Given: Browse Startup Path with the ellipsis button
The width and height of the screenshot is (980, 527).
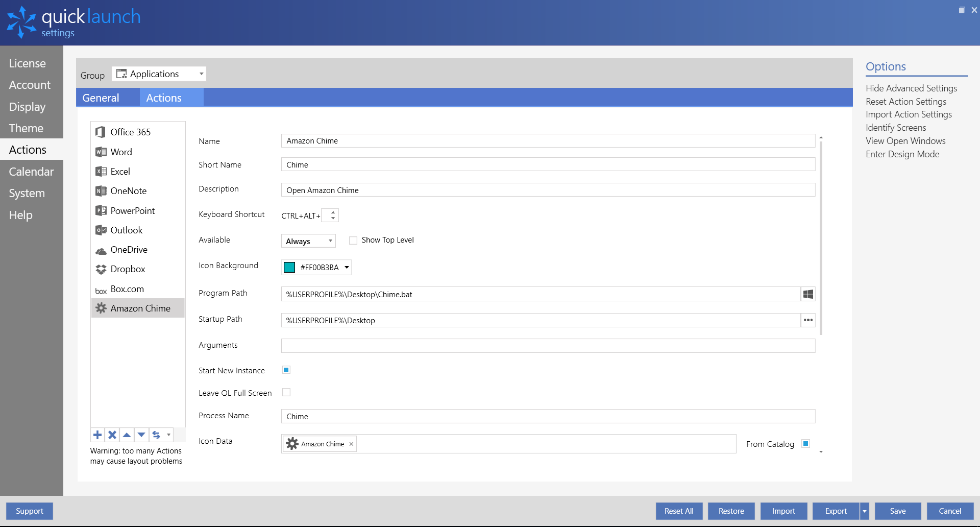Looking at the screenshot, I should click(808, 320).
